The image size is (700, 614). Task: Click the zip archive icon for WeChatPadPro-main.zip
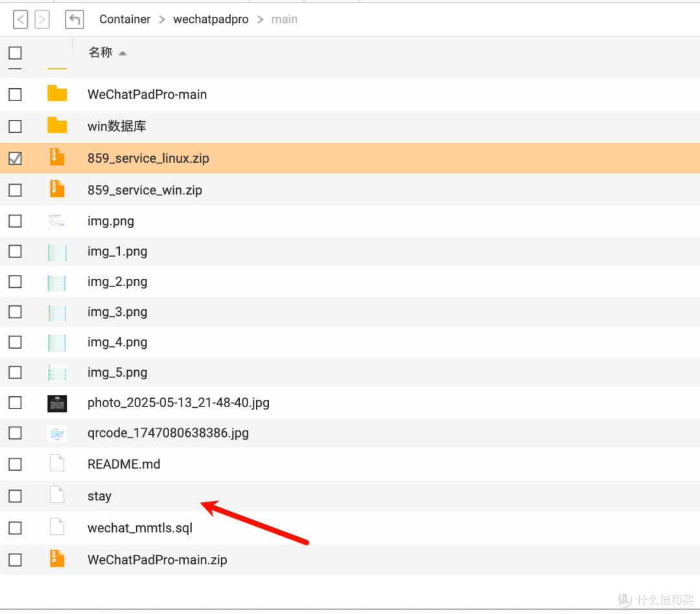57,559
